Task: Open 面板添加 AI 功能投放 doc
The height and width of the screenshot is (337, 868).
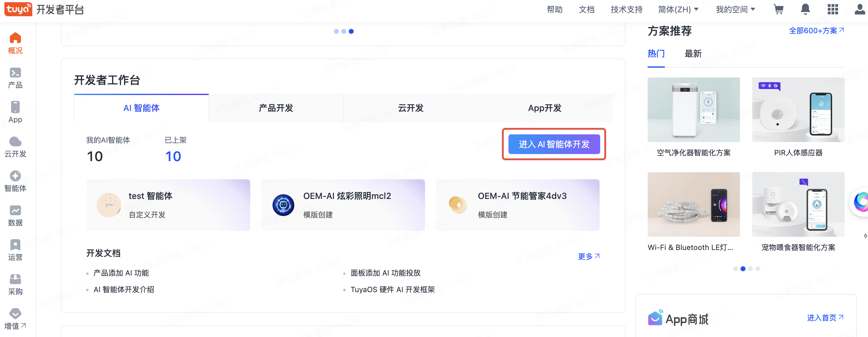Action: click(385, 273)
